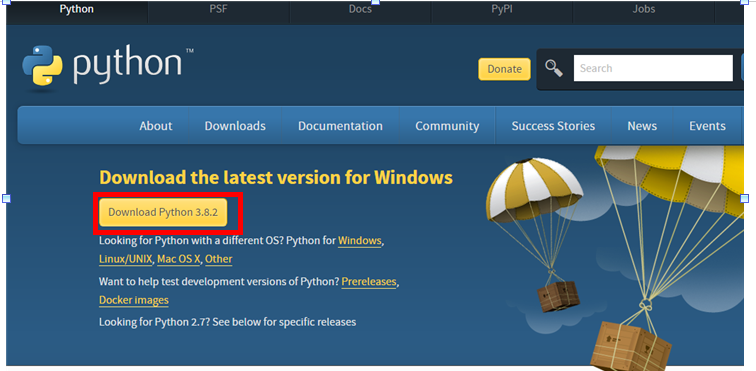Viewport: 756px width, 371px height.
Task: Open the Downloads menu
Action: [235, 126]
